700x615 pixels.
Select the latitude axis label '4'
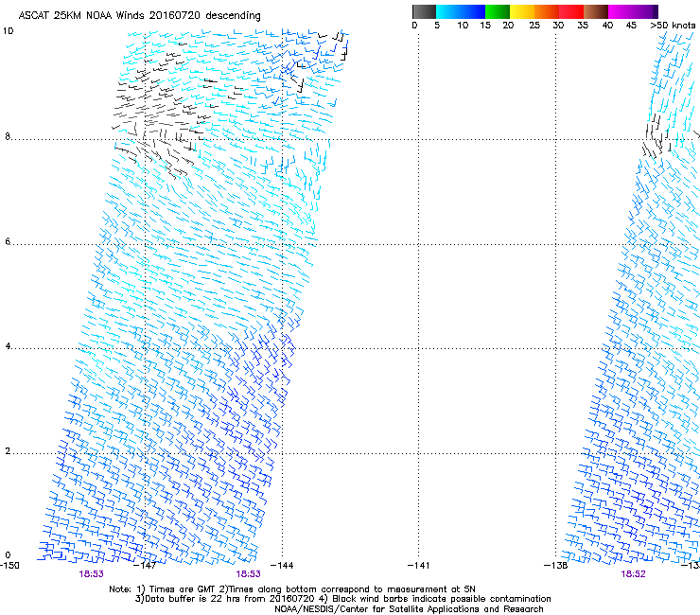coord(8,346)
